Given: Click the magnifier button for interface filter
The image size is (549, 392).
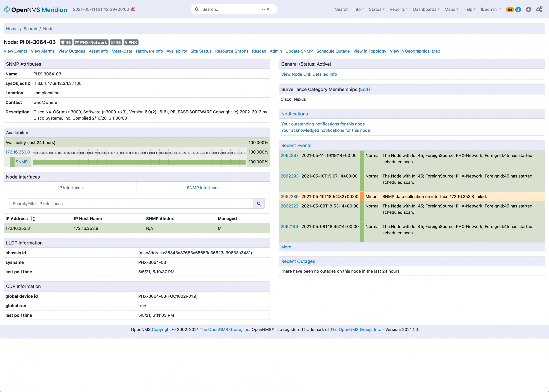Looking at the screenshot, I should click(x=259, y=204).
